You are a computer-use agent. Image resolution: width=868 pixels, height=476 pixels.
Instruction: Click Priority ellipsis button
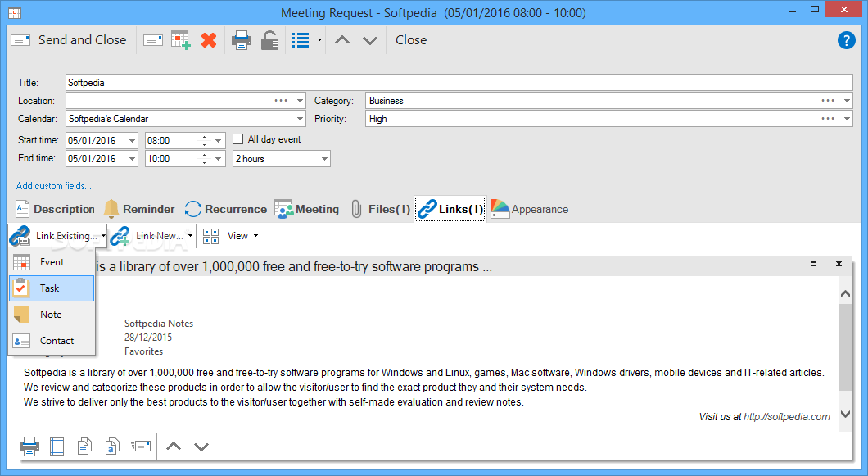[x=828, y=119]
